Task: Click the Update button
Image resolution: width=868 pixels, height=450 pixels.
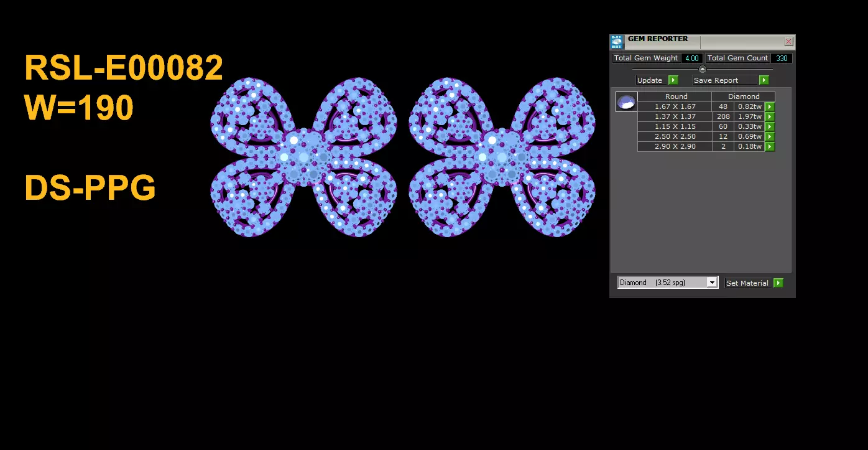Action: coord(652,80)
